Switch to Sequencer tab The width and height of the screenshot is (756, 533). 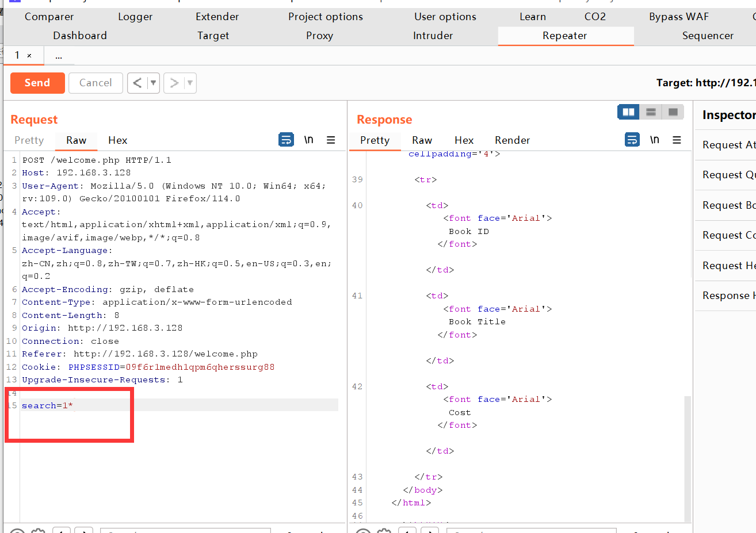(708, 36)
